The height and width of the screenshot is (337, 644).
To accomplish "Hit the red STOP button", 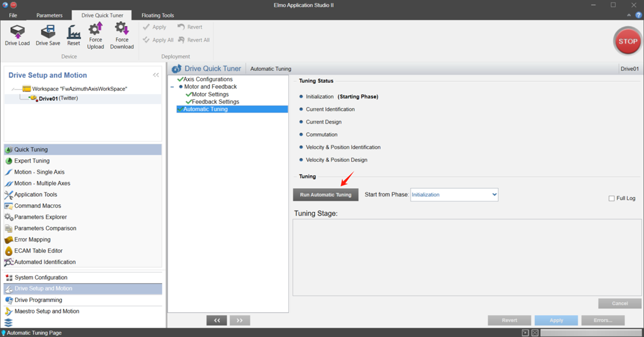I will coord(627,41).
